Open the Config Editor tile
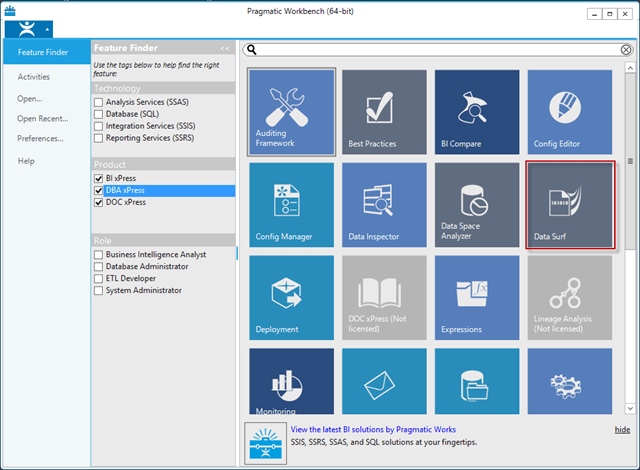640x470 pixels. 569,112
